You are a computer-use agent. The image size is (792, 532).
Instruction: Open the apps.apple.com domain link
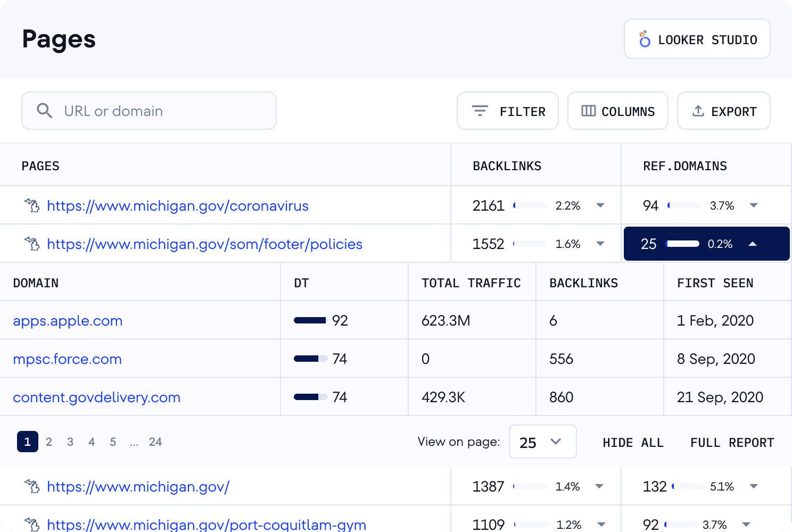[x=68, y=321]
